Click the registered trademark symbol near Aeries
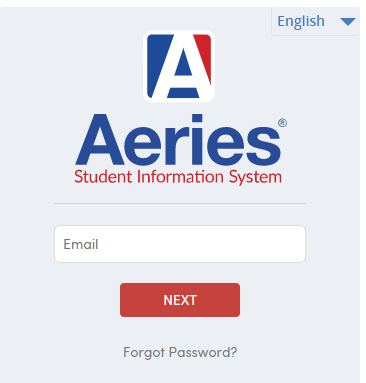 coord(282,123)
